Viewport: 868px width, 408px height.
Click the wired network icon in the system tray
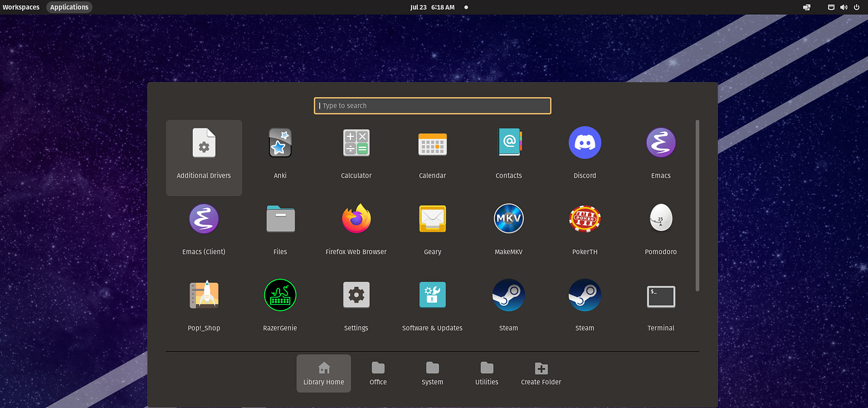(x=831, y=7)
